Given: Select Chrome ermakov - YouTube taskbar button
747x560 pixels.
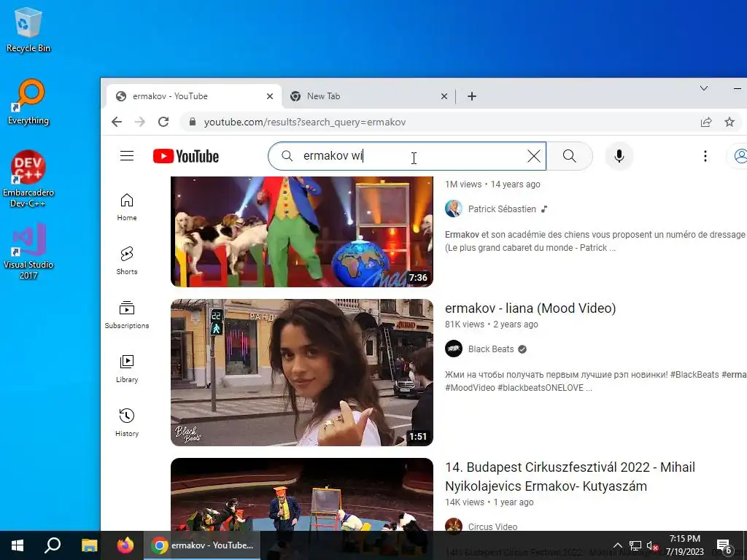Looking at the screenshot, I should coord(203,545).
